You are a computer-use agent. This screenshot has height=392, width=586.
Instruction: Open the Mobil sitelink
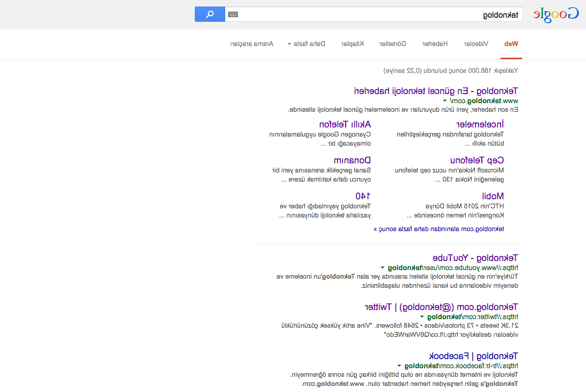(492, 196)
